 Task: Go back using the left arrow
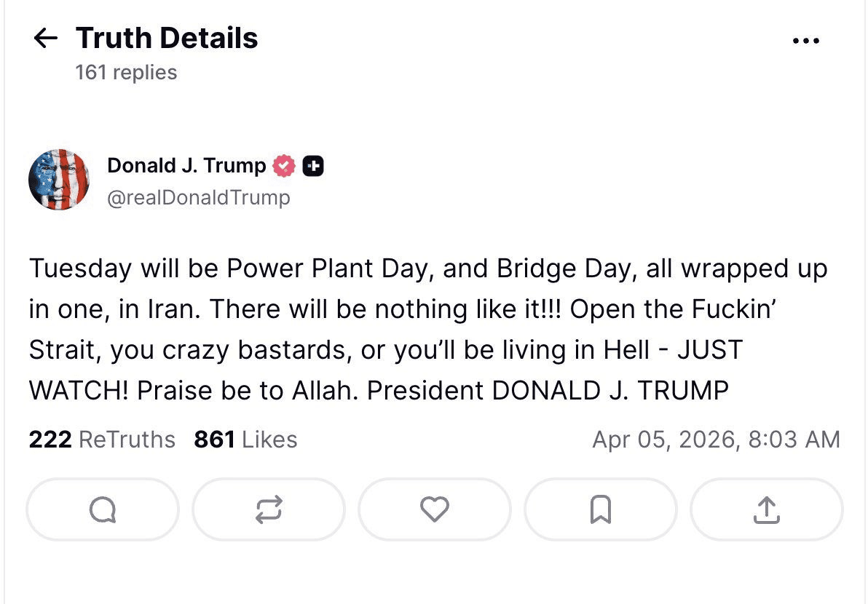tap(46, 39)
